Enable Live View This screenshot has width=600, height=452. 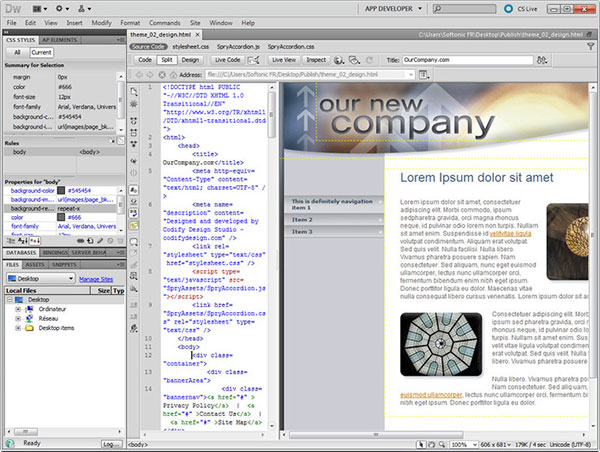tap(284, 60)
